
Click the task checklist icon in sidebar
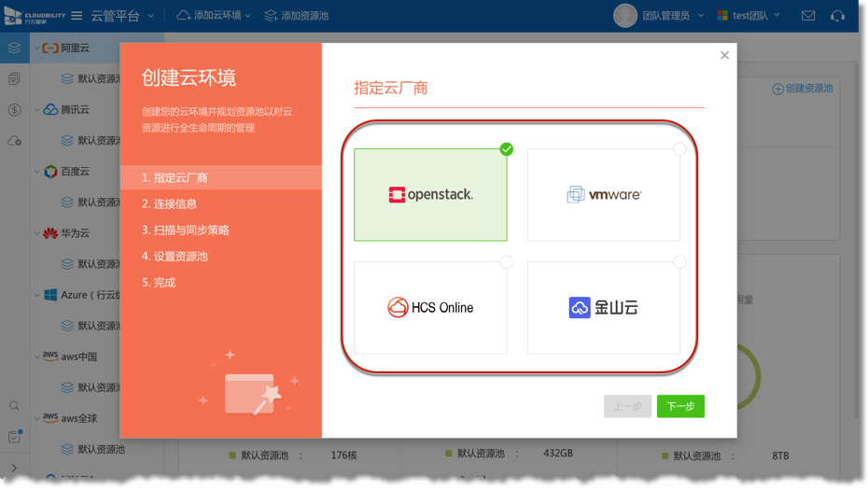point(14,437)
